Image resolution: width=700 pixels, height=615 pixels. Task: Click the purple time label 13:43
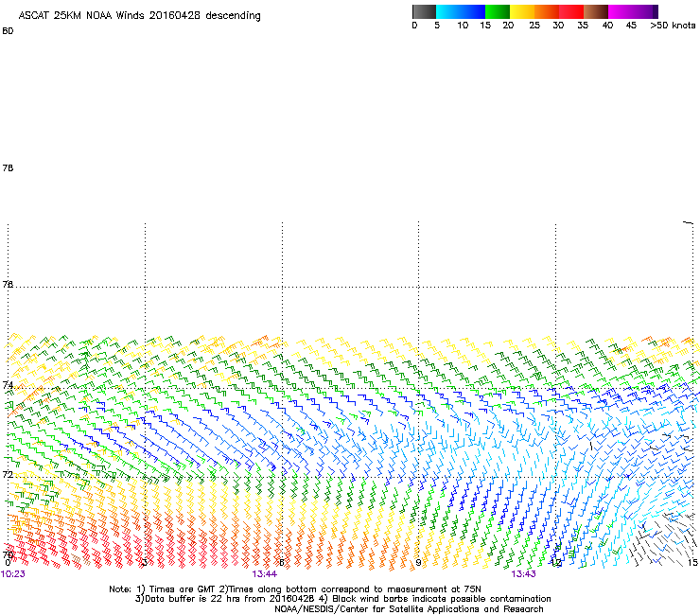523,574
